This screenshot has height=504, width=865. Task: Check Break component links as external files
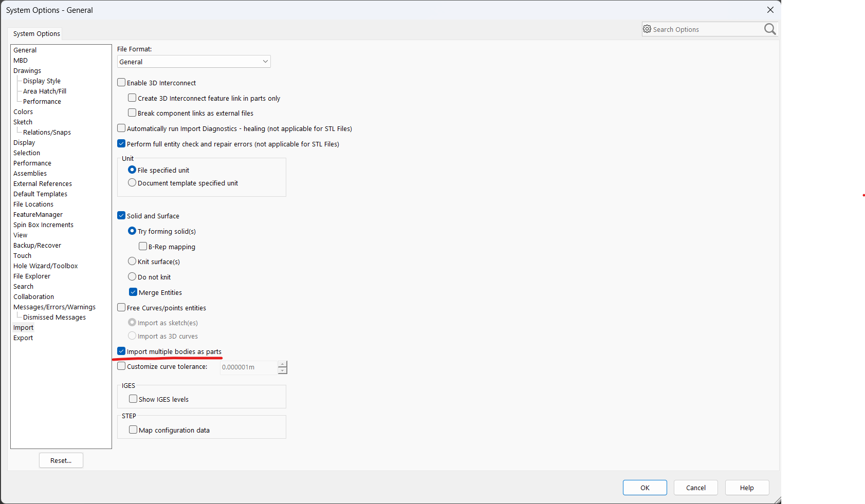click(132, 113)
